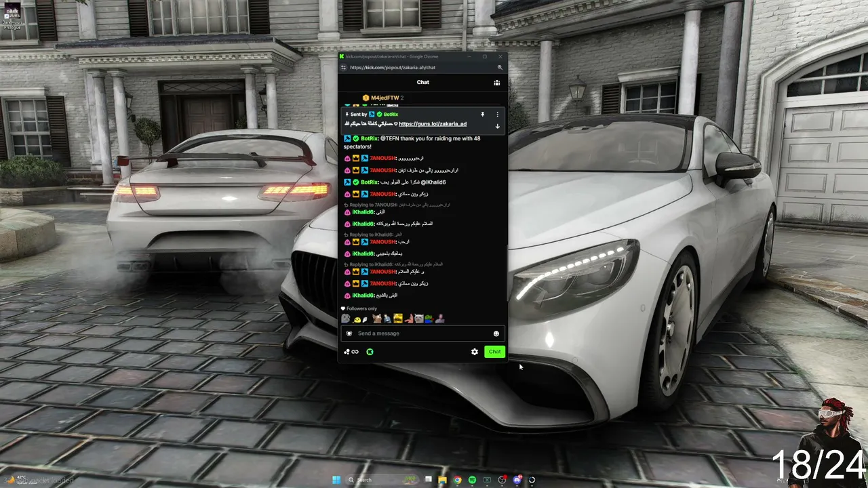The width and height of the screenshot is (868, 488).
Task: Open Spotify from taskbar
Action: pyautogui.click(x=472, y=480)
